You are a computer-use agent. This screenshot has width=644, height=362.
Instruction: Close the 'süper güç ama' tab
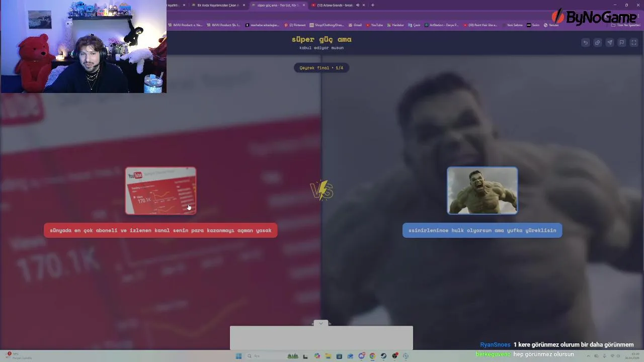pos(304,5)
